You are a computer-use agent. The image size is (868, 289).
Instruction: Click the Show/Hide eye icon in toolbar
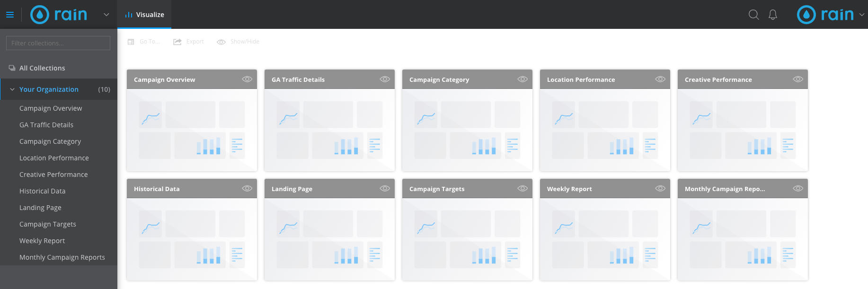[x=221, y=42]
